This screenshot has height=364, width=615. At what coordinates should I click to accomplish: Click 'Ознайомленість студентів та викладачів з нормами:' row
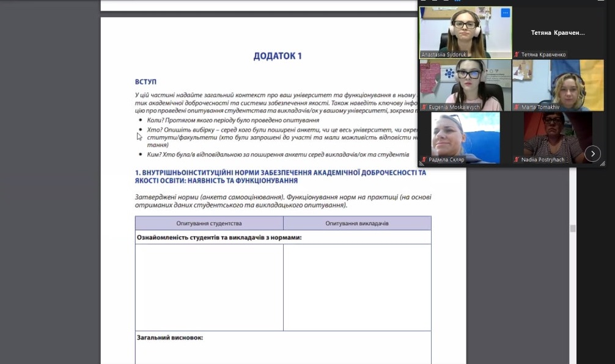[x=283, y=238]
